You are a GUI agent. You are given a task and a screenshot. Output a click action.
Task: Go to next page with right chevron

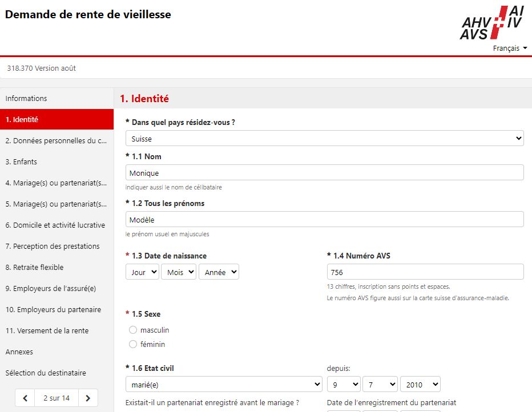coord(87,398)
